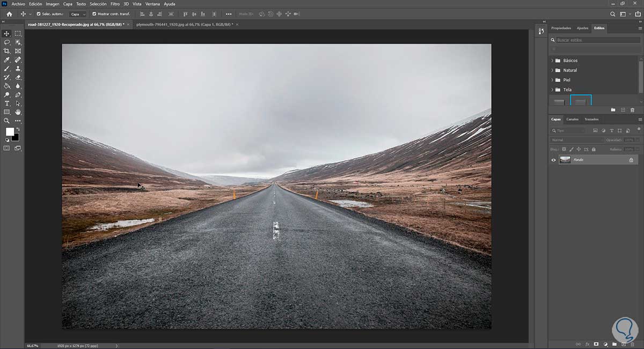644x349 pixels.
Task: Select the Zoom tool
Action: 7,121
